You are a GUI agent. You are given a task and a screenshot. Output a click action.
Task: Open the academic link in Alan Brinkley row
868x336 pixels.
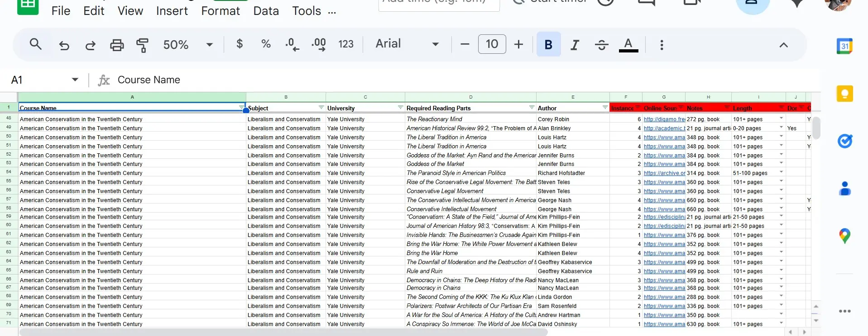[664, 128]
